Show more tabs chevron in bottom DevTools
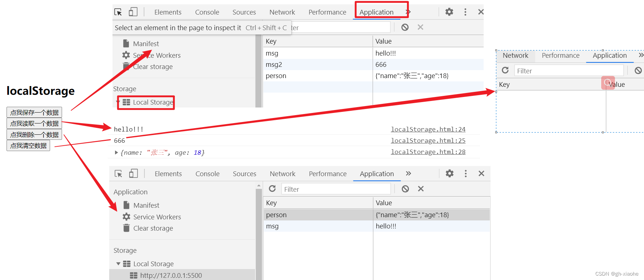 pyautogui.click(x=409, y=173)
